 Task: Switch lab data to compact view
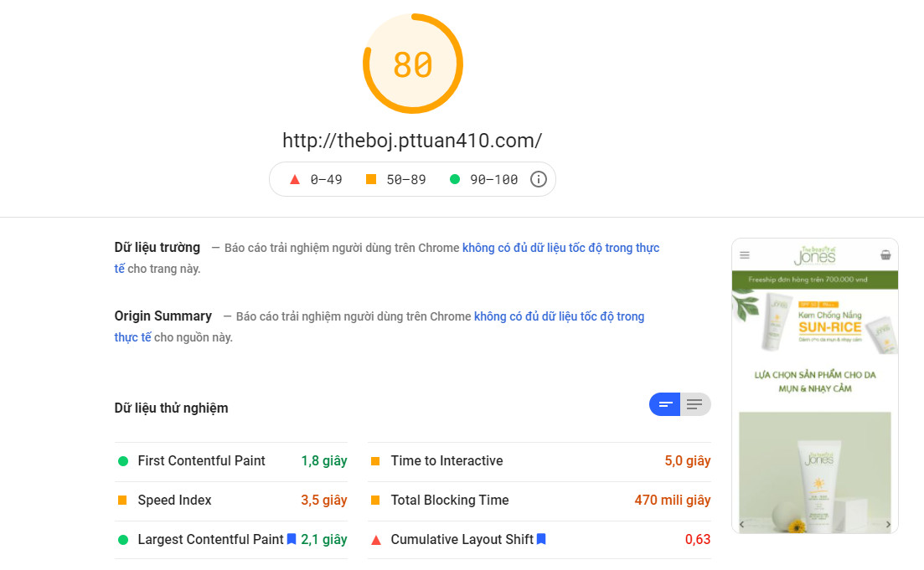(x=665, y=405)
